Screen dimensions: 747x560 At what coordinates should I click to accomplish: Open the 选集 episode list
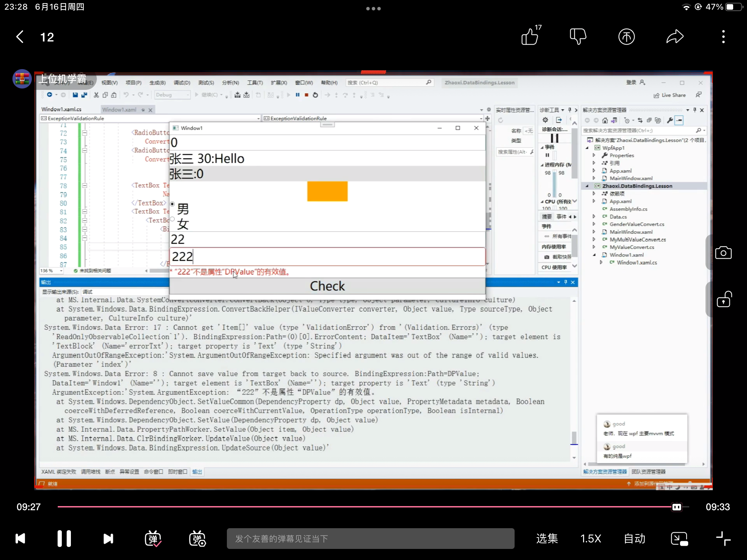[547, 539]
